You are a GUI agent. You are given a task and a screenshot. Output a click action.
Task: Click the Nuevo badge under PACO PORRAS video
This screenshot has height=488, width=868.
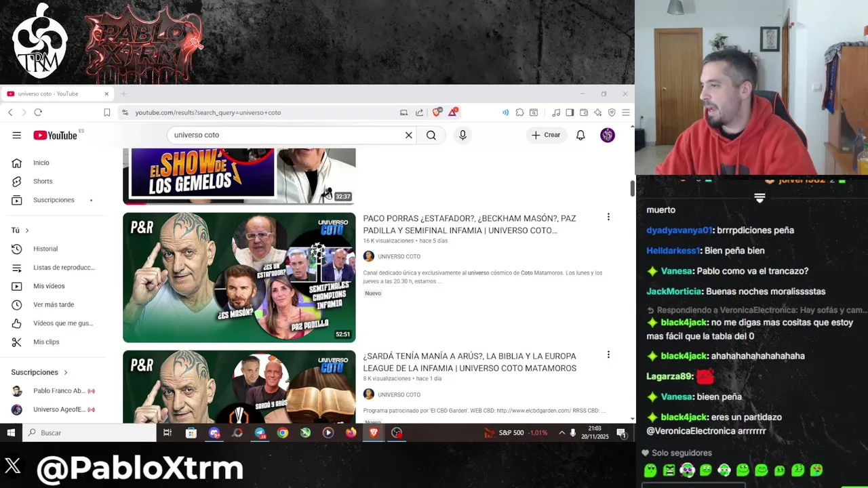point(373,293)
